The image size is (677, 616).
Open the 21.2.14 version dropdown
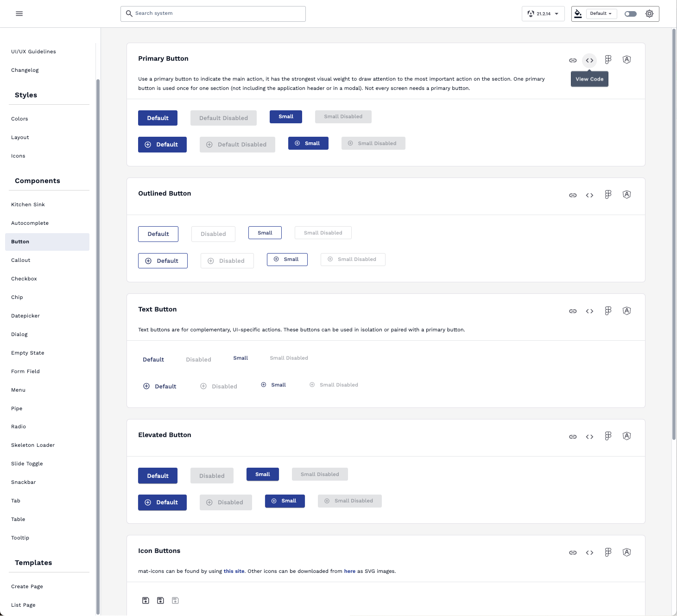click(543, 13)
